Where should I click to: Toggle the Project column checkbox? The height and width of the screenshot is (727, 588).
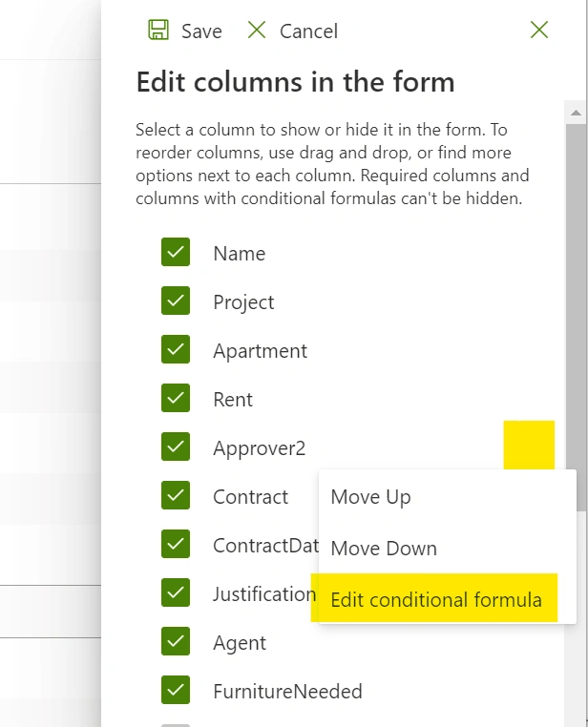(176, 301)
